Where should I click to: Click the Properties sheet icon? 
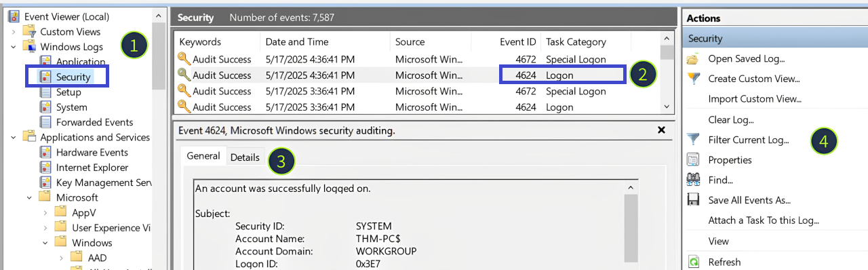693,160
